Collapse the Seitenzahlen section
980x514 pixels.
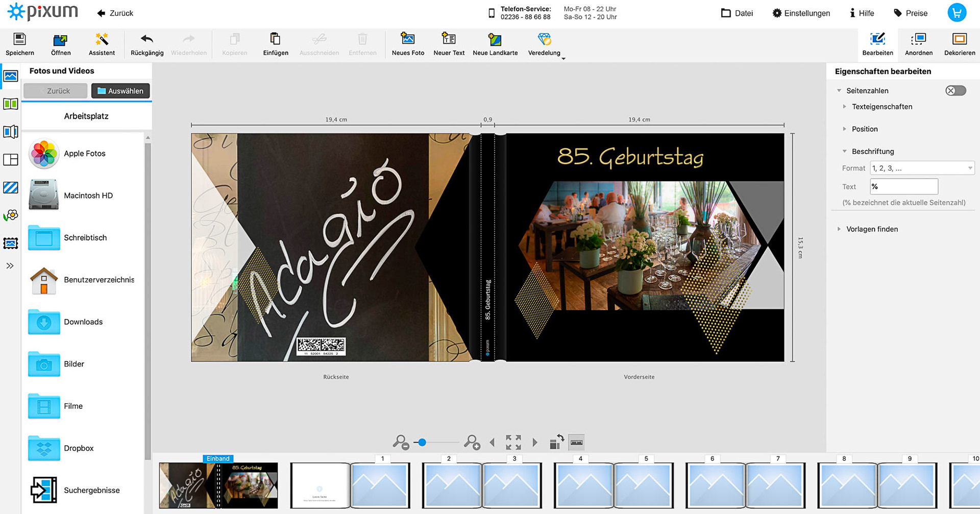pyautogui.click(x=839, y=91)
